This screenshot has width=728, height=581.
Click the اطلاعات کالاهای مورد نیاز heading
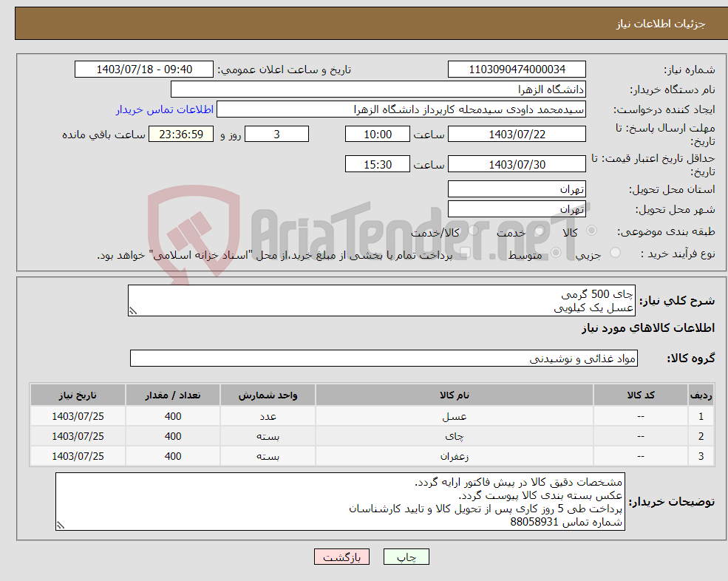pyautogui.click(x=648, y=328)
